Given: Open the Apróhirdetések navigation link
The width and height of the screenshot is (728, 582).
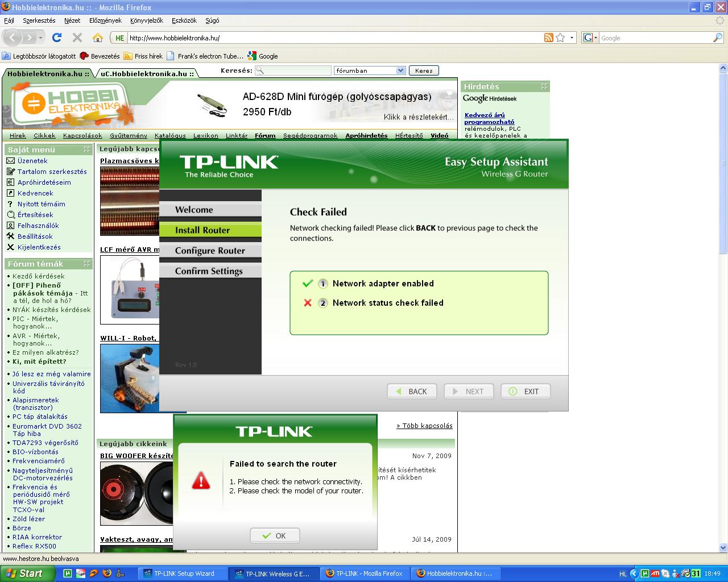Looking at the screenshot, I should pos(366,135).
